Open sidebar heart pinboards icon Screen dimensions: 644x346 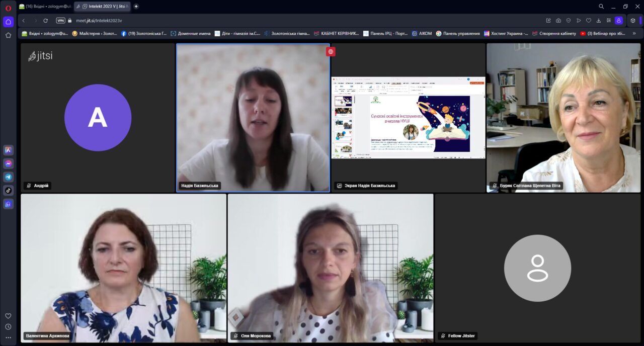[8, 316]
